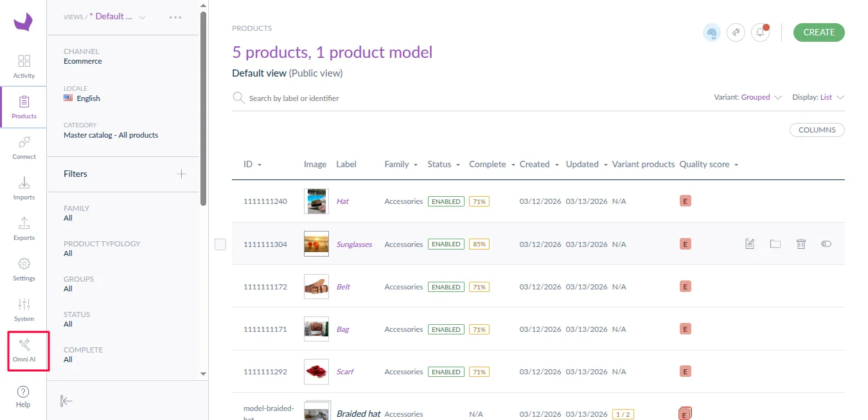Open the Exports section
Viewport: 868px width, 420px height.
(24, 229)
